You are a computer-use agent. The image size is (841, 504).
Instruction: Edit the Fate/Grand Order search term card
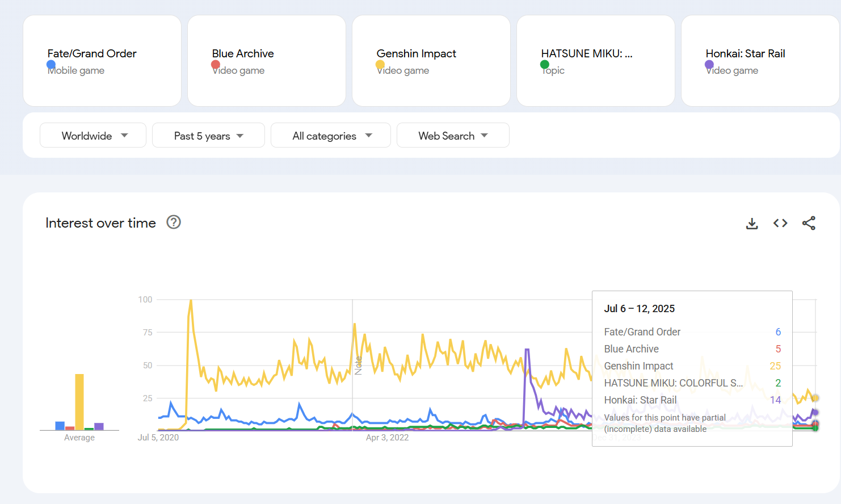click(102, 61)
